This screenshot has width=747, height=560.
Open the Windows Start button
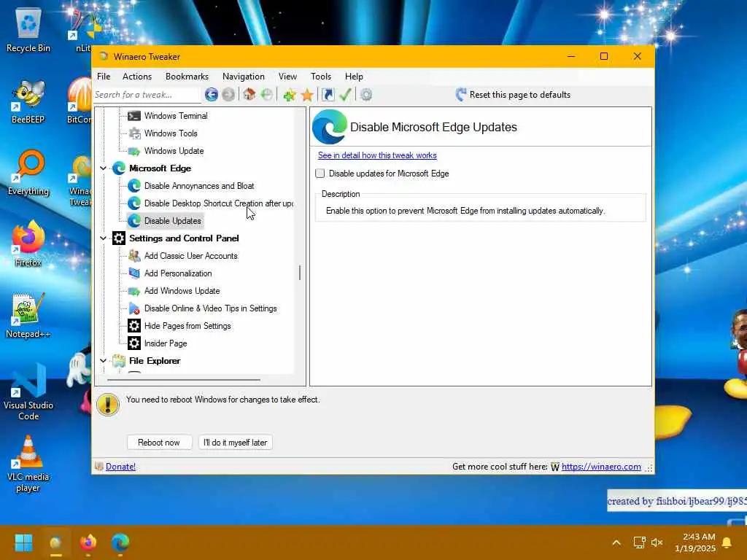pyautogui.click(x=23, y=542)
